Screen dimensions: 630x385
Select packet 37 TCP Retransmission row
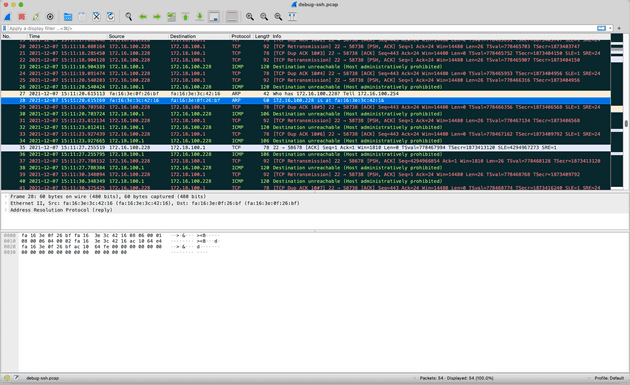(x=305, y=161)
